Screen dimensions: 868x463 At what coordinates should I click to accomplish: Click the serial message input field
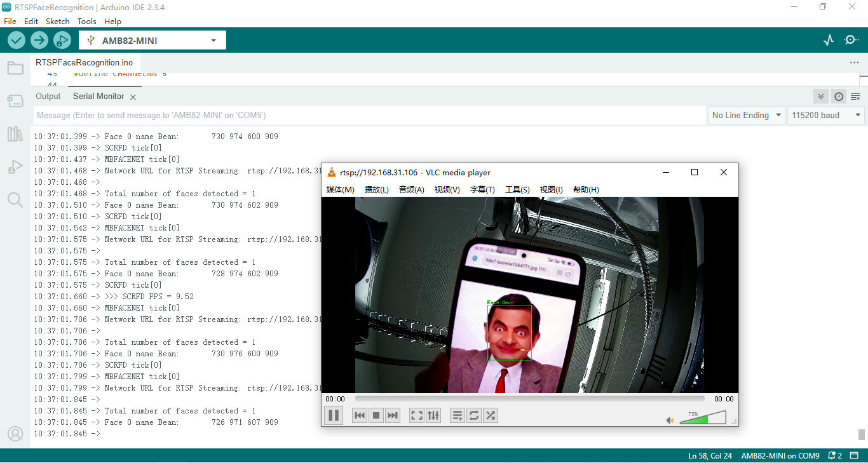point(369,115)
